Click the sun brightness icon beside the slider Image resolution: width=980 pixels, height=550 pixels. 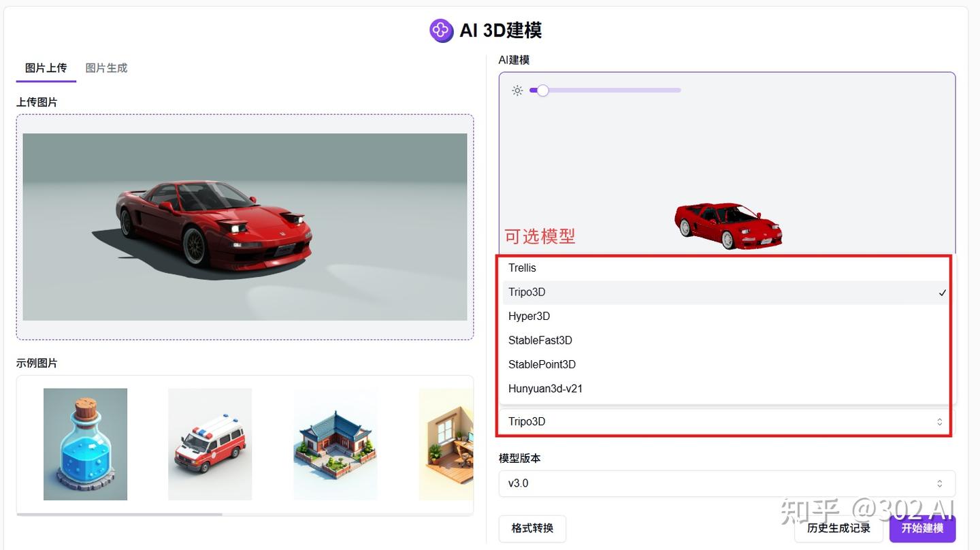coord(517,90)
